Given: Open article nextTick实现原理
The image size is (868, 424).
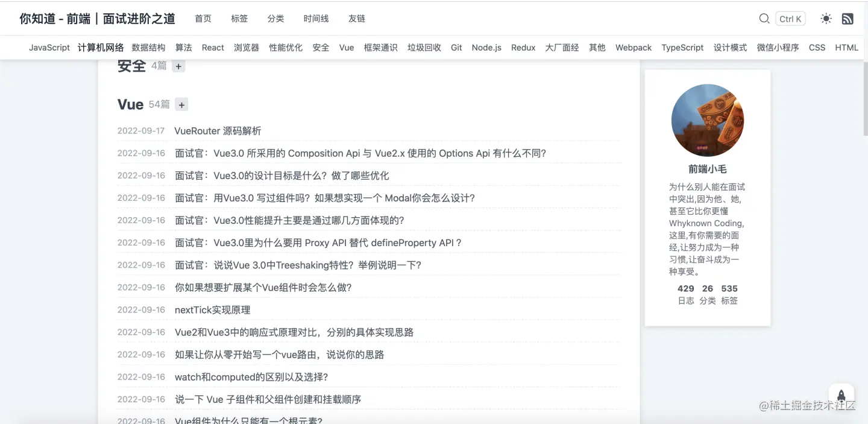Looking at the screenshot, I should [213, 309].
